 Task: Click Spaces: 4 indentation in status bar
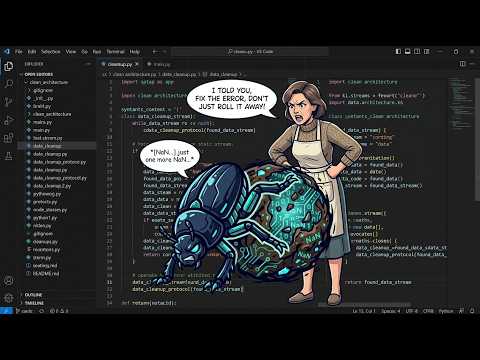390,311
